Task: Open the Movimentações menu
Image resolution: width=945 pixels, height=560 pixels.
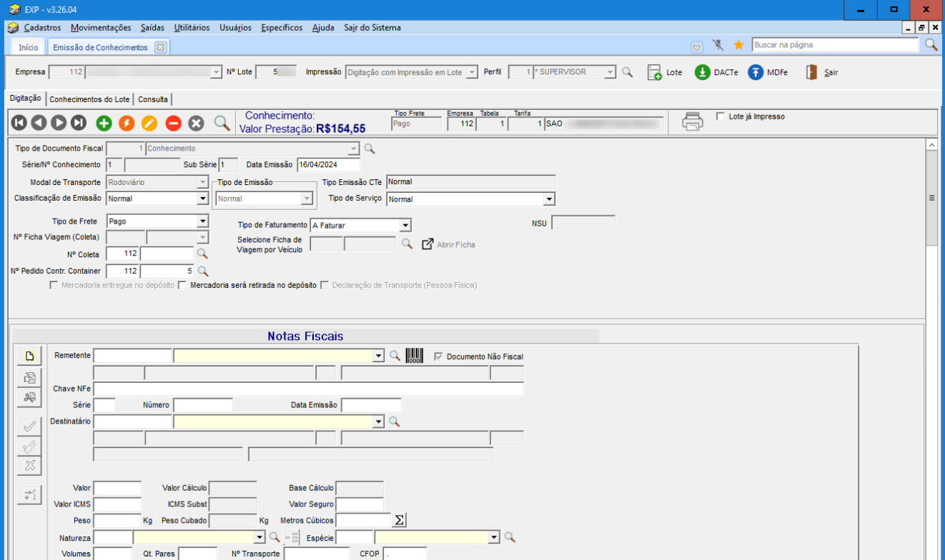Action: click(101, 28)
